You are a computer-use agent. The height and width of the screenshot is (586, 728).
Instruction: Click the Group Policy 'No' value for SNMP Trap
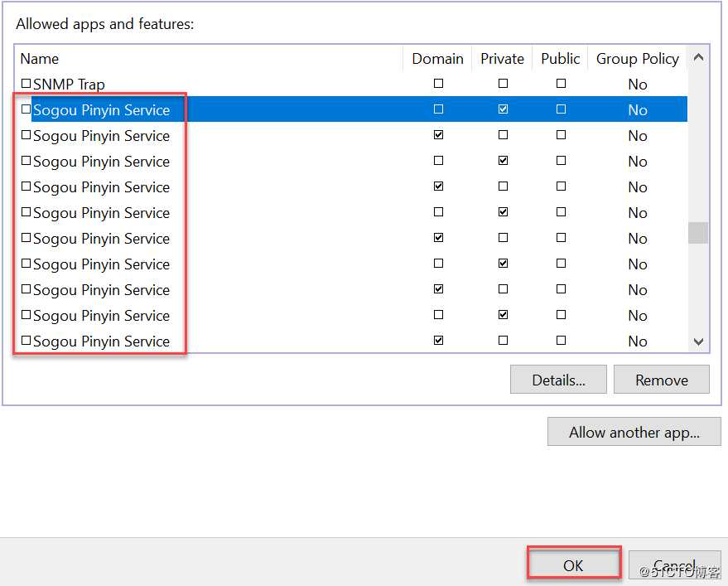pyautogui.click(x=638, y=84)
